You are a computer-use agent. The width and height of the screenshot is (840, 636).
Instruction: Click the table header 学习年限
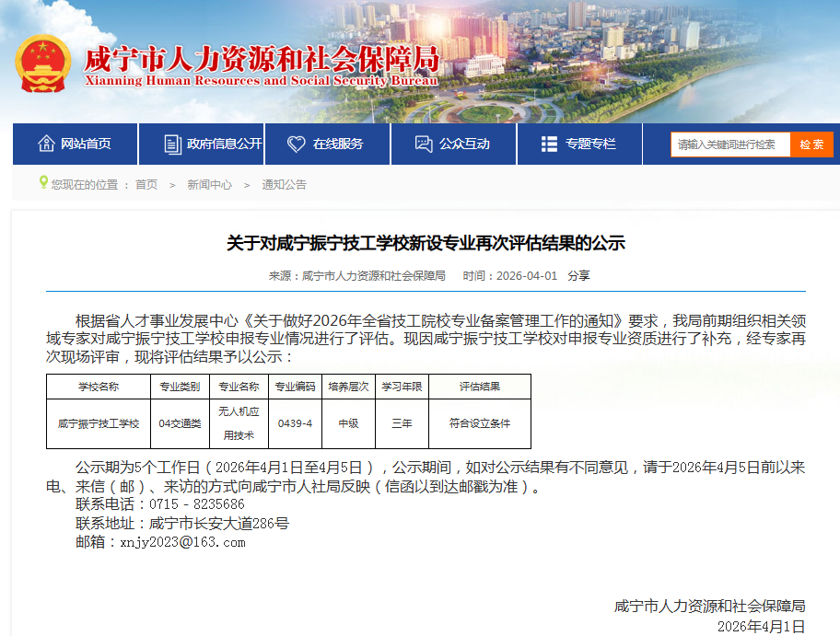(402, 387)
